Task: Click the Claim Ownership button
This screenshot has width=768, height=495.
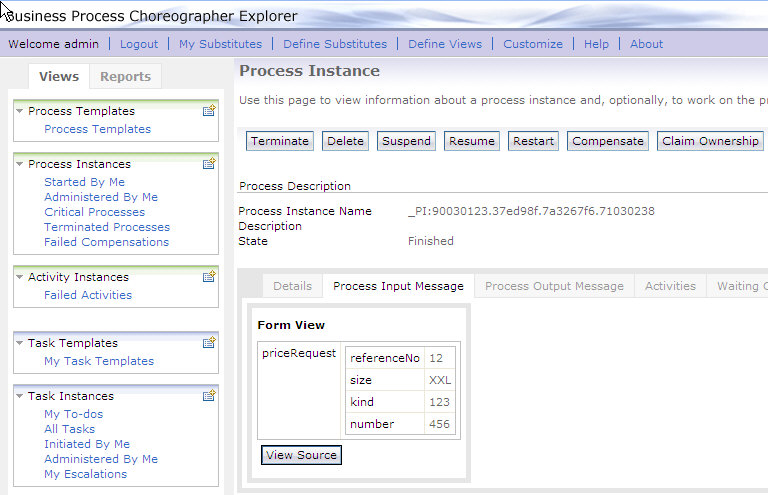Action: coord(710,141)
